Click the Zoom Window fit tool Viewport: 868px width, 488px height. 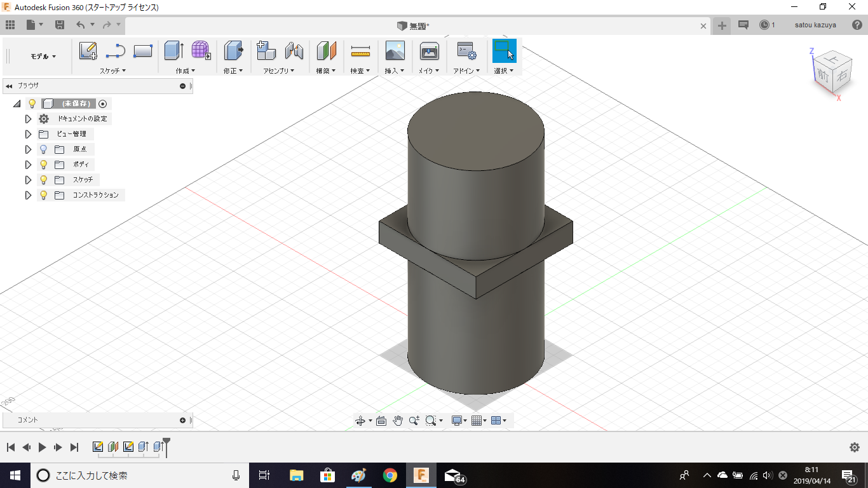pos(431,421)
